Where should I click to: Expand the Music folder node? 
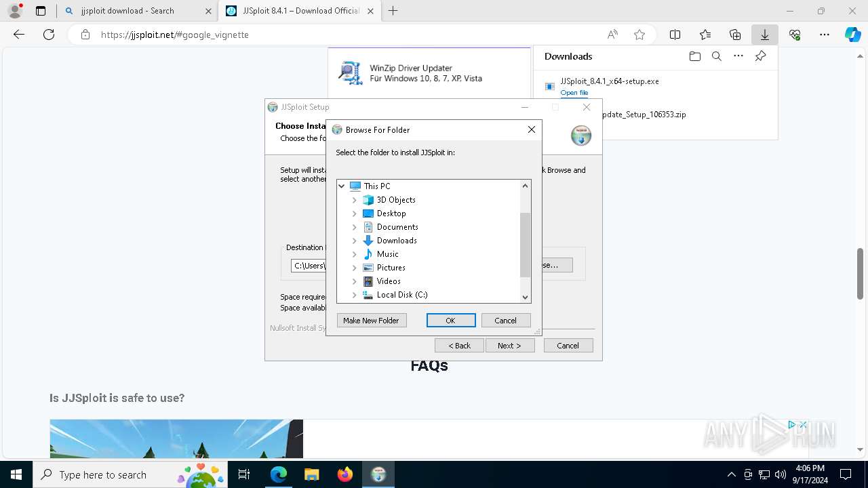(x=354, y=254)
